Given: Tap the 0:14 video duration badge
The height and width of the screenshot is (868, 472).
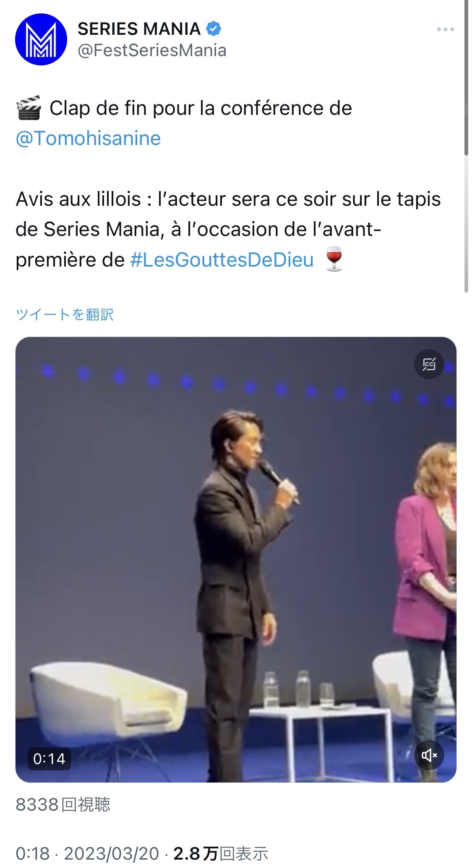Looking at the screenshot, I should pos(49,759).
